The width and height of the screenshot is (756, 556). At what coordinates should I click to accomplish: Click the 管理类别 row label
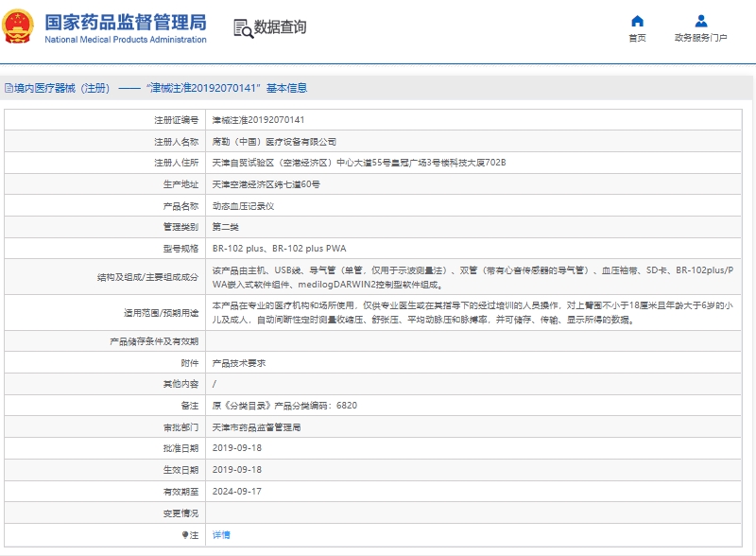[x=180, y=227]
